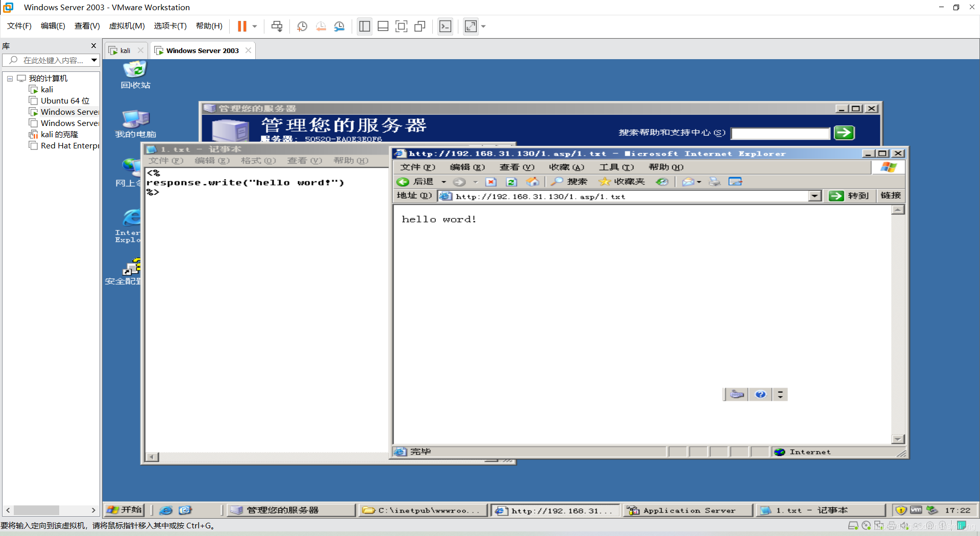Open the stretch display dropdown arrow
This screenshot has height=536, width=980.
pyautogui.click(x=483, y=26)
